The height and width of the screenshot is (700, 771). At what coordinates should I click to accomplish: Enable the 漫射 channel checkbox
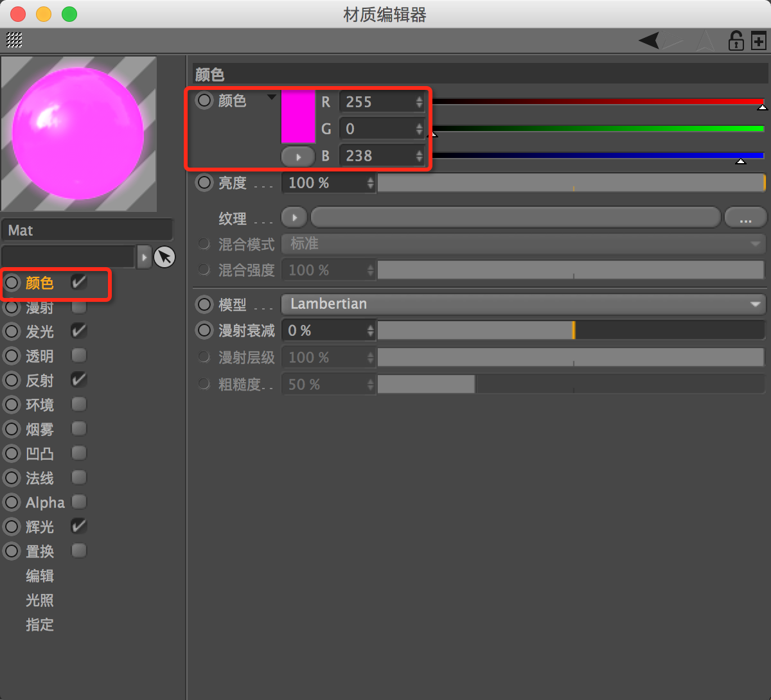click(78, 307)
